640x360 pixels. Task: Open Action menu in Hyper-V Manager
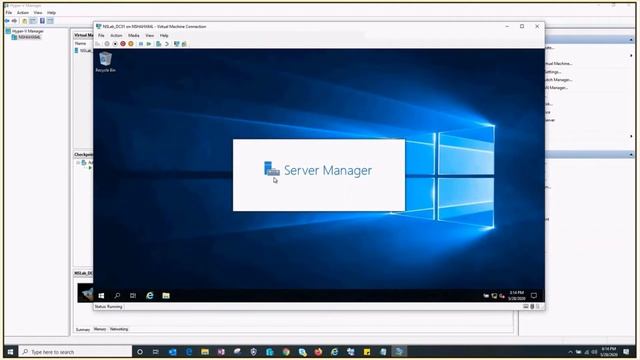pos(23,13)
